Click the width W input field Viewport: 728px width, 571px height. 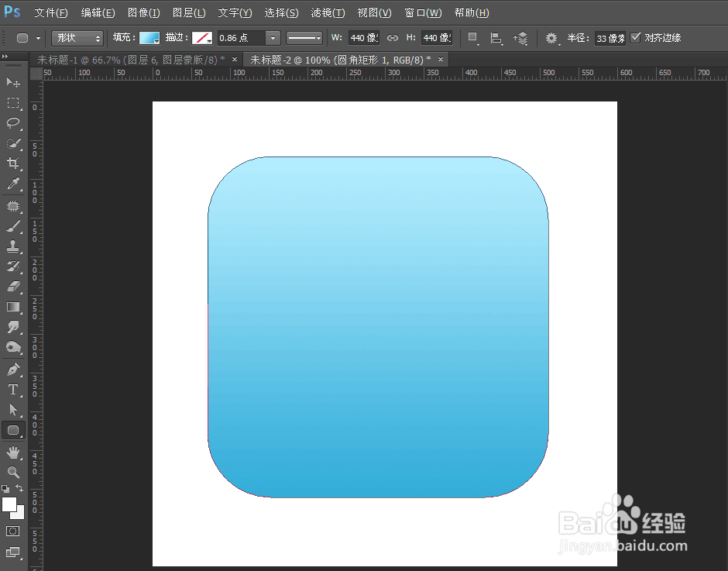(x=363, y=38)
